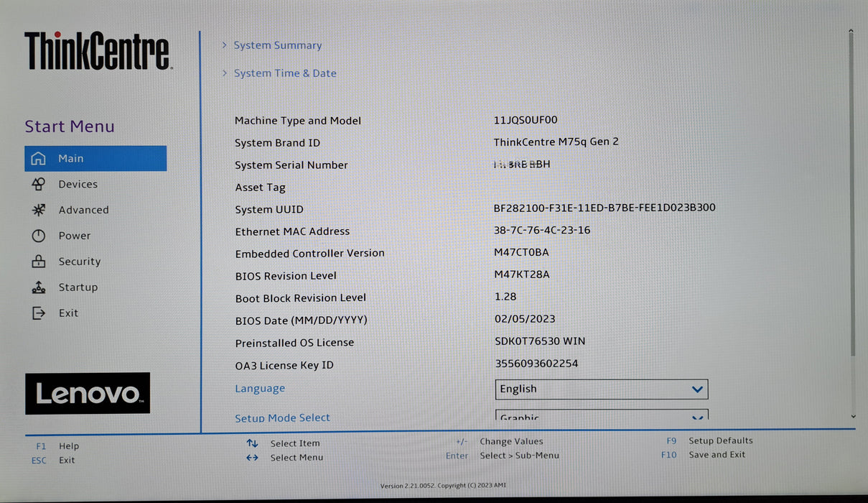
Task: Click the Startup boot icon
Action: coord(39,287)
